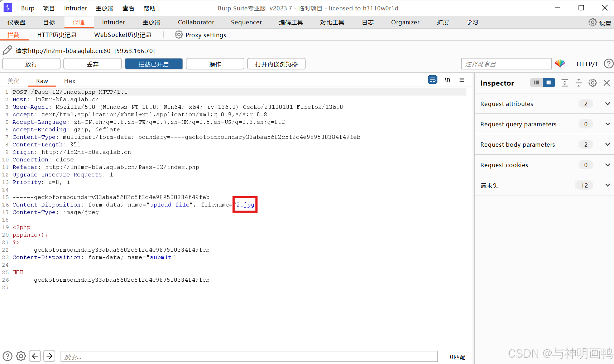Click the upload_file parameter name
614x364 pixels.
pos(170,205)
